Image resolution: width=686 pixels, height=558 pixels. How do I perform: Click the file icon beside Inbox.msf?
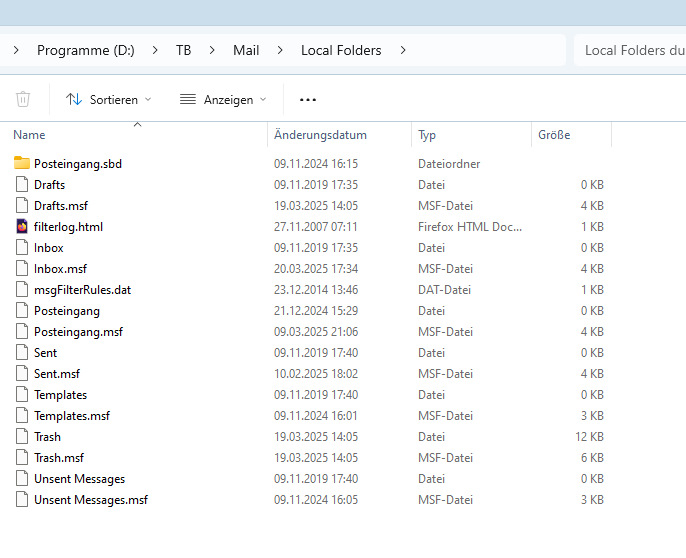pos(22,269)
